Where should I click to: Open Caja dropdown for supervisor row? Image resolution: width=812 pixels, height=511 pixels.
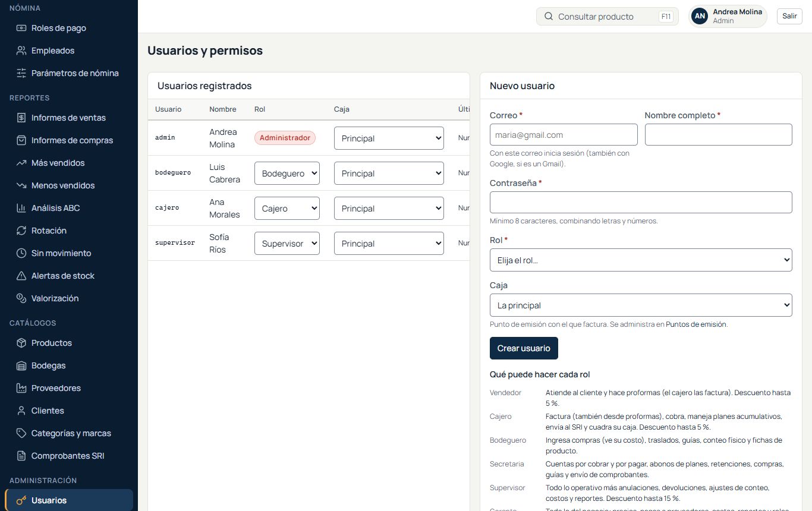click(x=389, y=244)
